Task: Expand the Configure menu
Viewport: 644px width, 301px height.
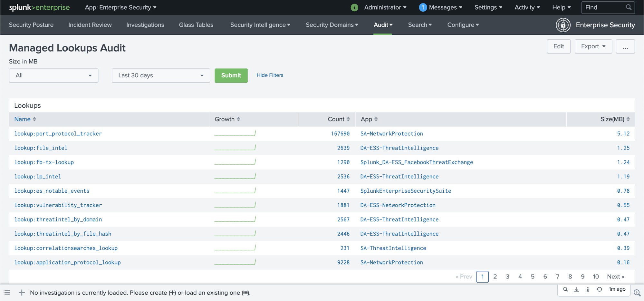Action: click(x=463, y=25)
